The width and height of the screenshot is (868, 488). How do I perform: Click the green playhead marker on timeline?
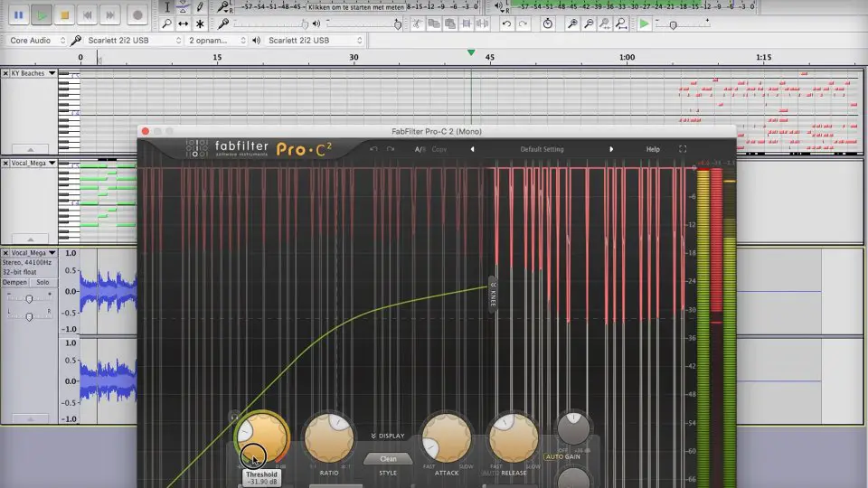click(x=471, y=52)
